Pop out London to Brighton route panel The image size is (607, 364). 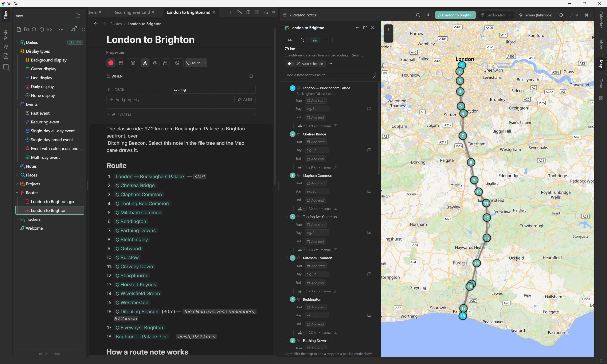pyautogui.click(x=365, y=28)
